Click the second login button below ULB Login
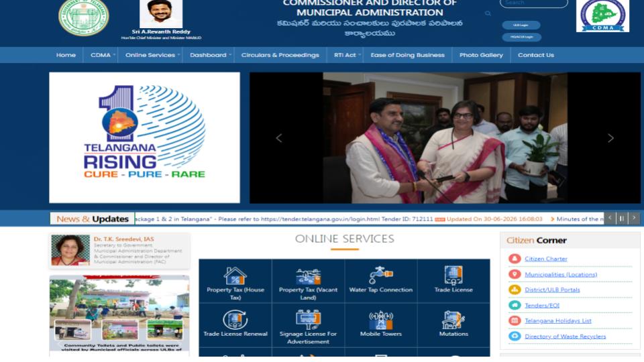The width and height of the screenshot is (644, 362). coord(522,37)
